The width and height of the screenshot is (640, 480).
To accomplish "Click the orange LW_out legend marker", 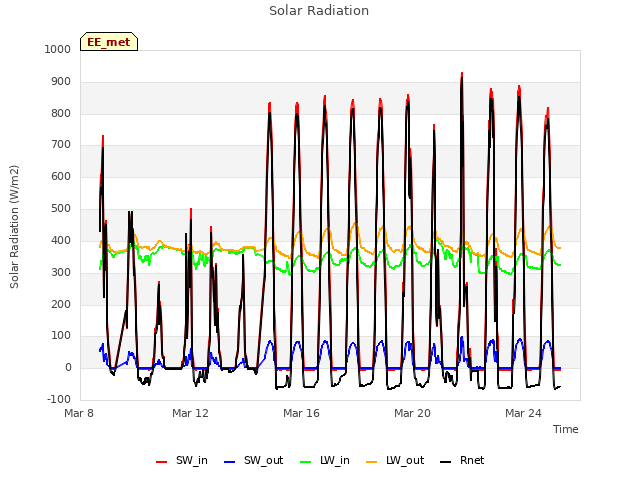I will coord(372,462).
